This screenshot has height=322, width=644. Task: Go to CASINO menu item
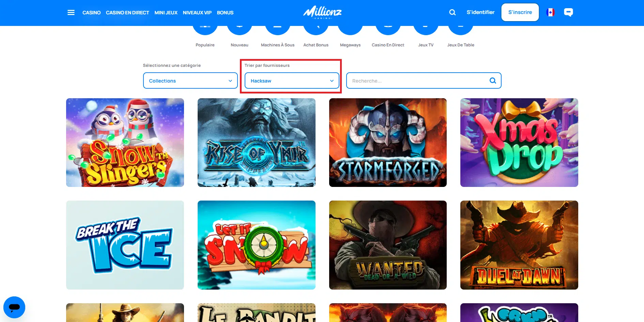[x=91, y=13]
